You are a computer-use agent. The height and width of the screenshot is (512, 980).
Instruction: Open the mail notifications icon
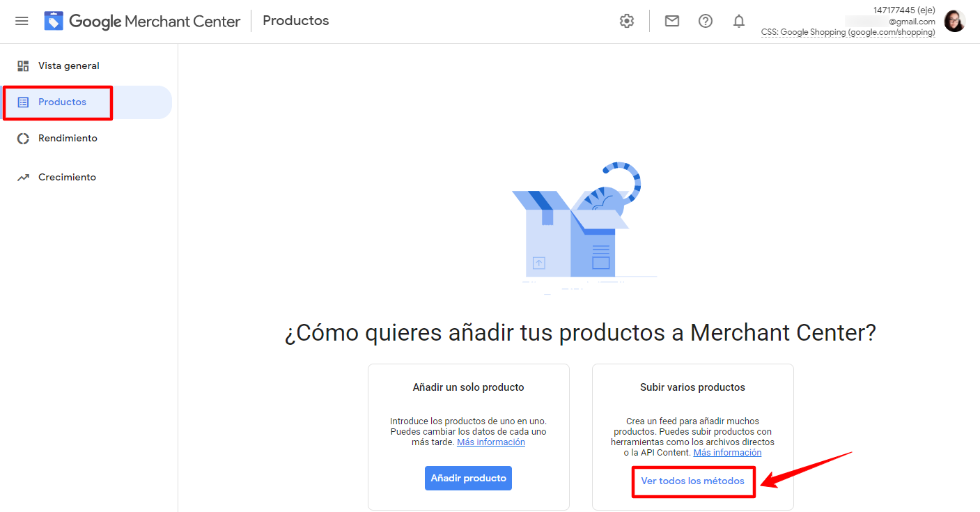tap(672, 21)
